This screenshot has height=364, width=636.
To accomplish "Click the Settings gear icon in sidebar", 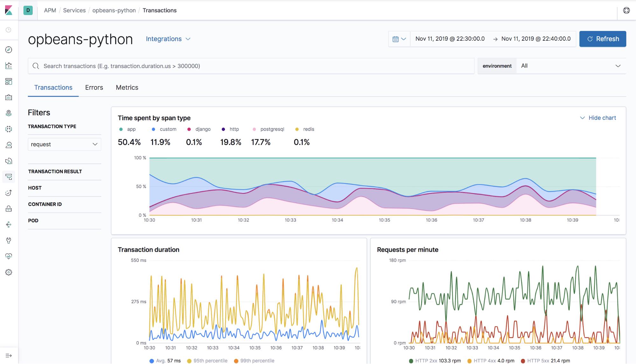I will 10,272.
